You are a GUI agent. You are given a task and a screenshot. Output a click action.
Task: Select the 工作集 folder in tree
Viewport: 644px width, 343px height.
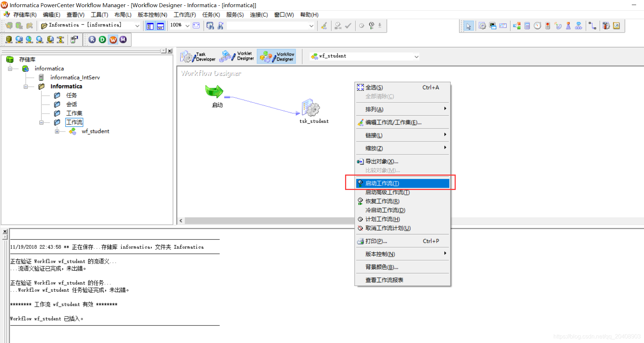[x=74, y=113]
